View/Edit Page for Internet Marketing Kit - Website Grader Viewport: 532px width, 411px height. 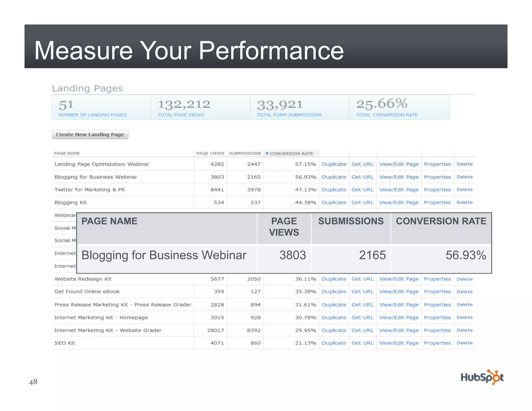pos(399,330)
